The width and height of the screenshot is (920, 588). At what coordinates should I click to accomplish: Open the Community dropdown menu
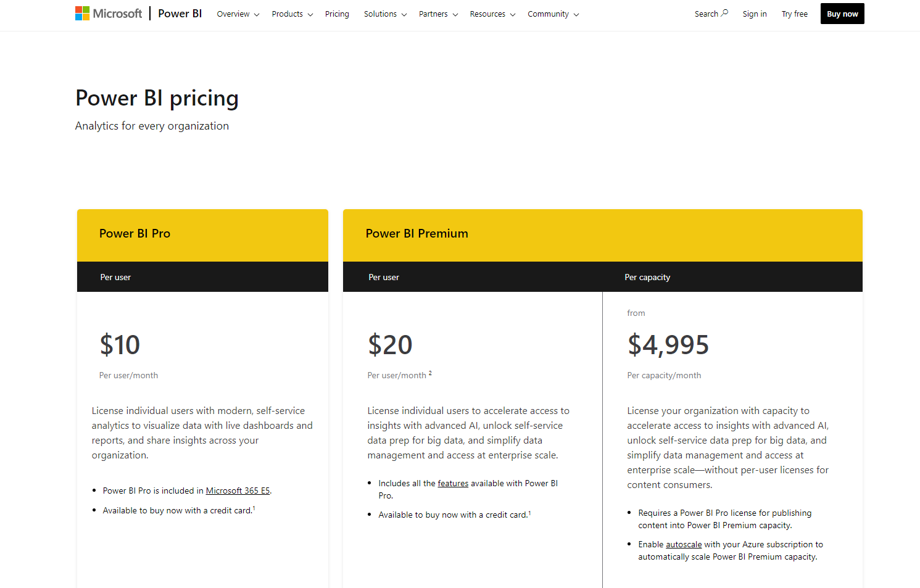coord(553,14)
